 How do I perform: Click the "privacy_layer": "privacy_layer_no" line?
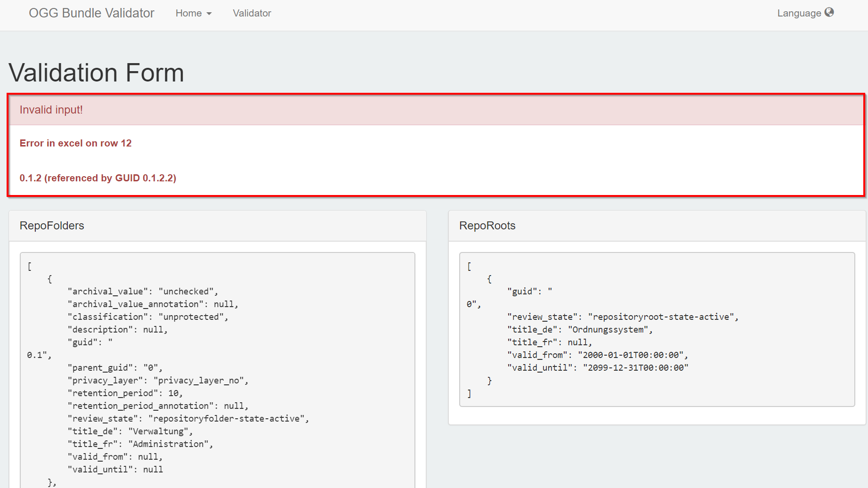pyautogui.click(x=158, y=381)
